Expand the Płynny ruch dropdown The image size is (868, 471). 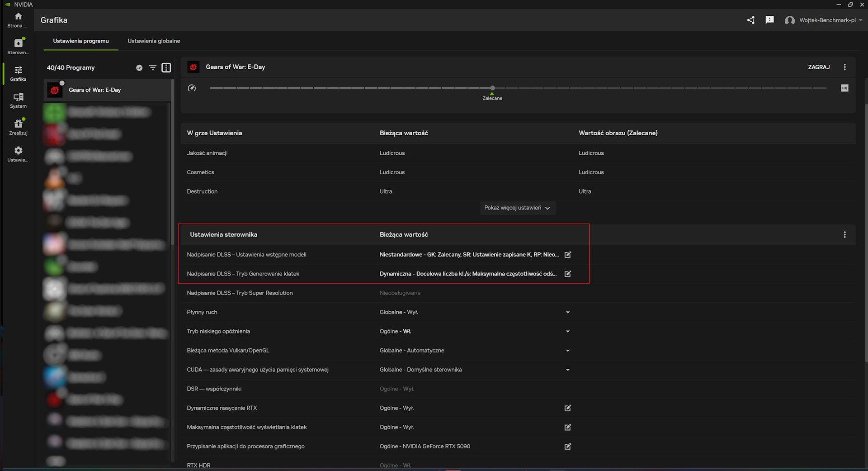[x=568, y=312]
